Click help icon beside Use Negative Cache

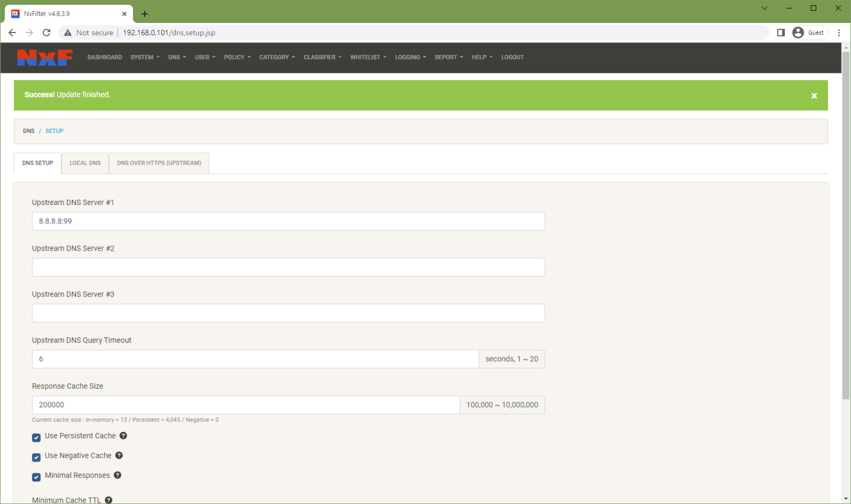pyautogui.click(x=119, y=456)
